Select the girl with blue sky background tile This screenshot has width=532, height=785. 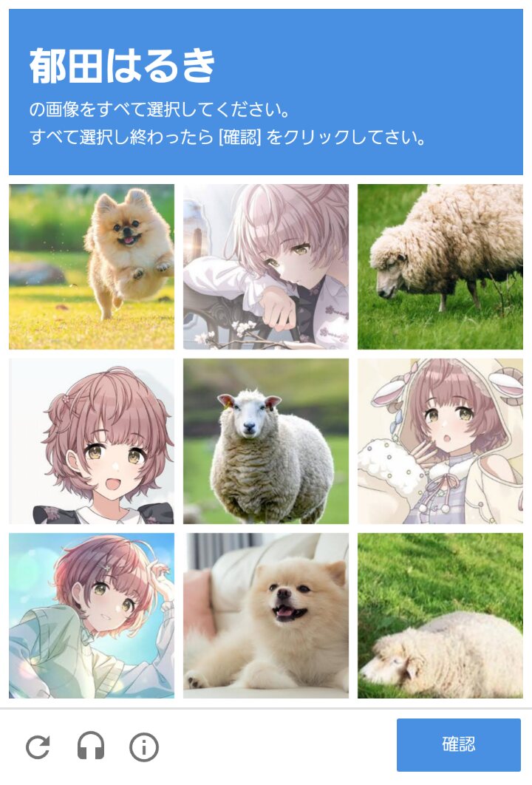92,615
